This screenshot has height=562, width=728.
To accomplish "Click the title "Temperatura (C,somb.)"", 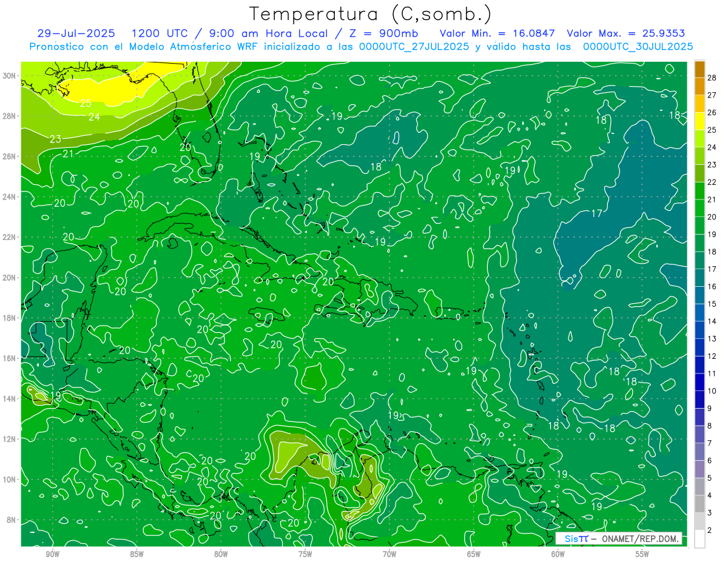I will pyautogui.click(x=371, y=15).
